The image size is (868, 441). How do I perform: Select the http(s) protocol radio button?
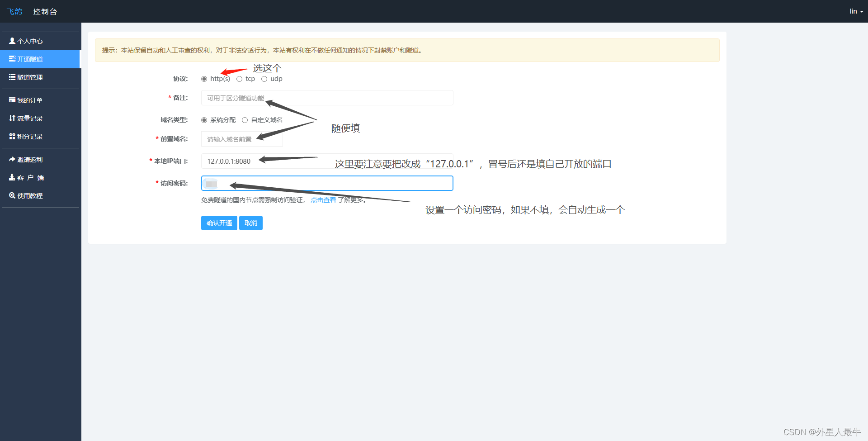204,79
